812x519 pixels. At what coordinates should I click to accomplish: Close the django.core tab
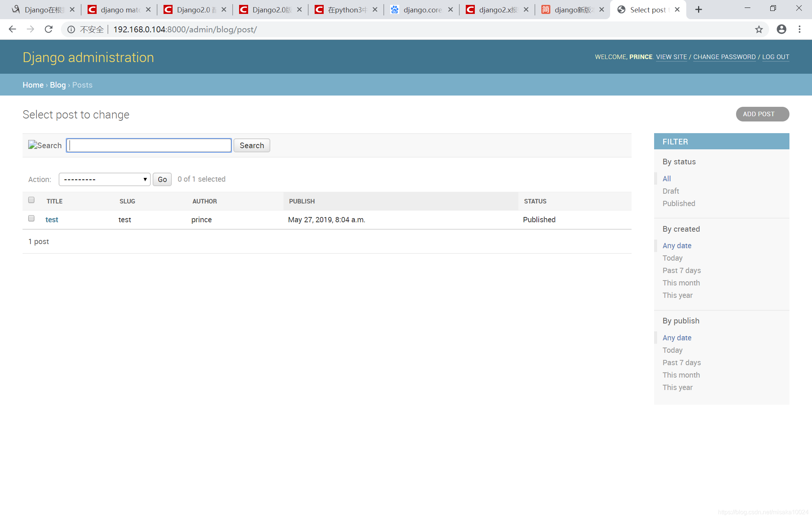450,10
